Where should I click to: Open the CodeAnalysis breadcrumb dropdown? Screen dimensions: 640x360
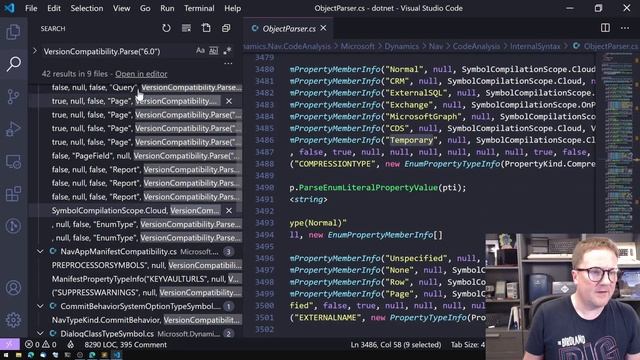[476, 46]
